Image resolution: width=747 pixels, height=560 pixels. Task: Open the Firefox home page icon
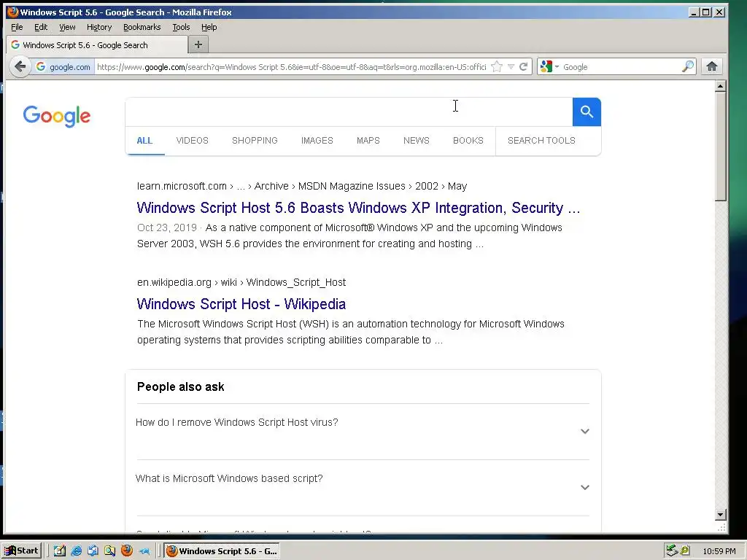click(x=712, y=66)
